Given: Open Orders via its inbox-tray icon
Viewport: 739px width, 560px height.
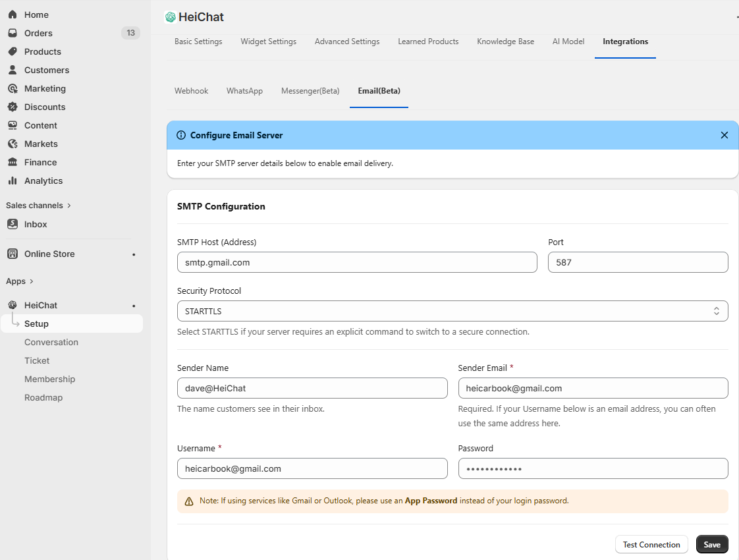Looking at the screenshot, I should click(x=13, y=33).
